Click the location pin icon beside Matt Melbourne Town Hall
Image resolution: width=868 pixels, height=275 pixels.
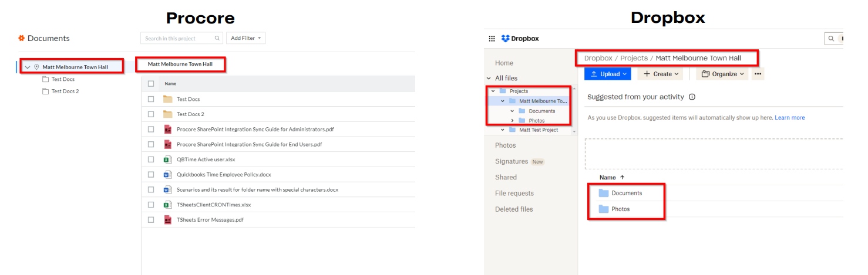pyautogui.click(x=36, y=67)
